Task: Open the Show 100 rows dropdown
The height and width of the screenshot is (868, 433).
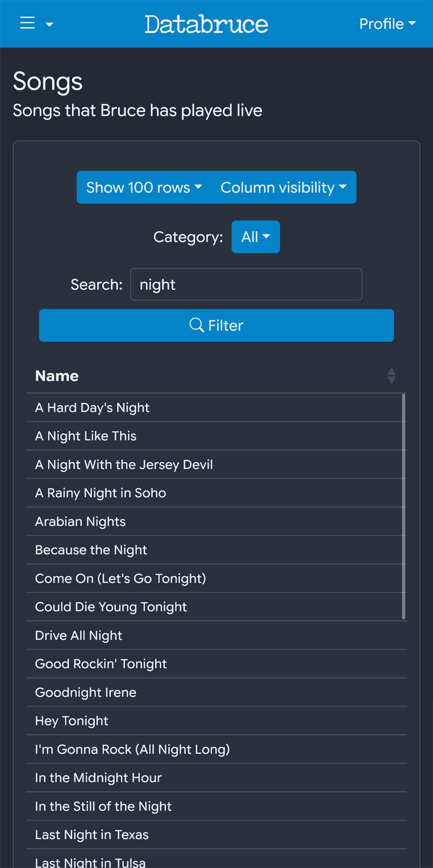Action: (x=144, y=187)
